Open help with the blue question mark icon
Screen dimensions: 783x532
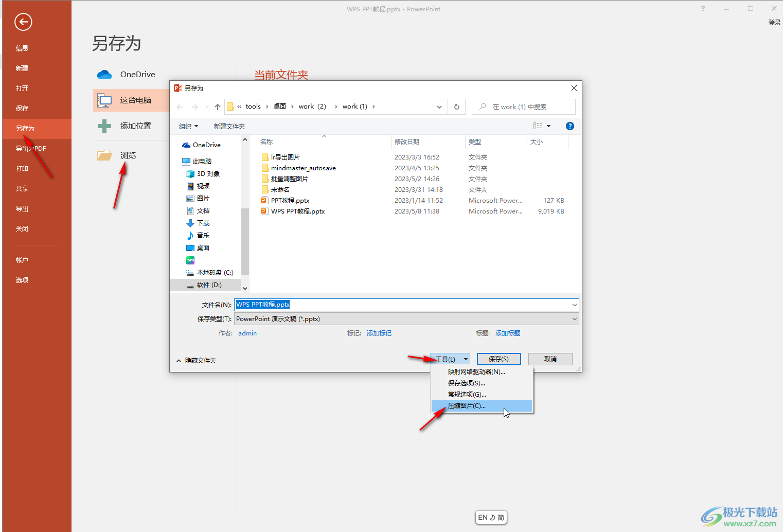[570, 126]
